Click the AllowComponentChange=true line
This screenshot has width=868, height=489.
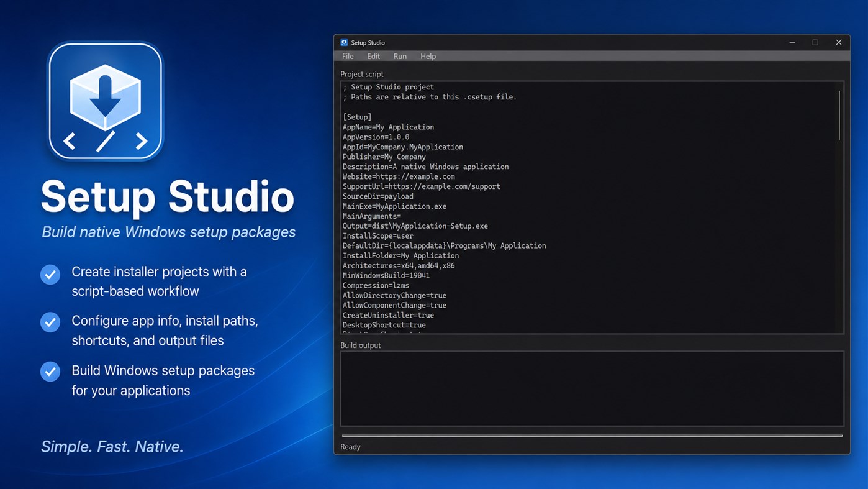click(x=395, y=305)
